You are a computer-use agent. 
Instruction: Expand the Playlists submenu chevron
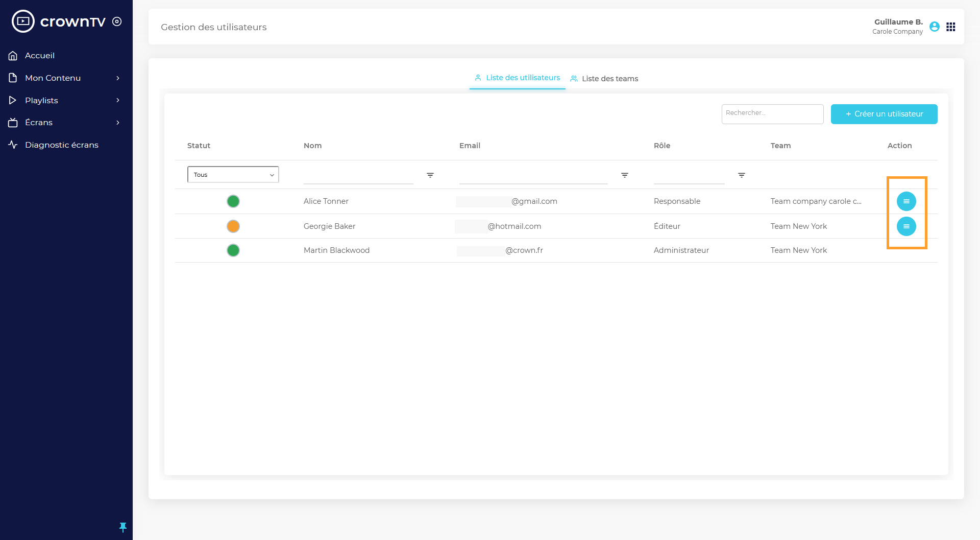(x=118, y=100)
